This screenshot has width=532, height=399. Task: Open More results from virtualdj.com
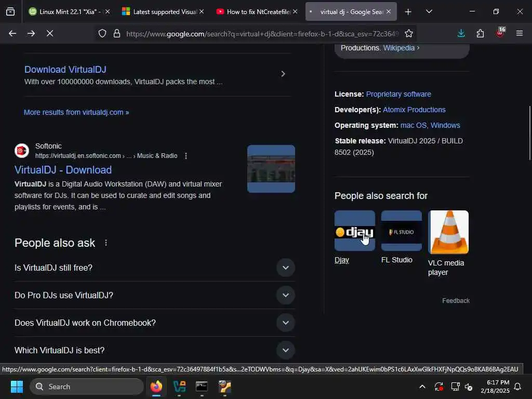pyautogui.click(x=76, y=112)
